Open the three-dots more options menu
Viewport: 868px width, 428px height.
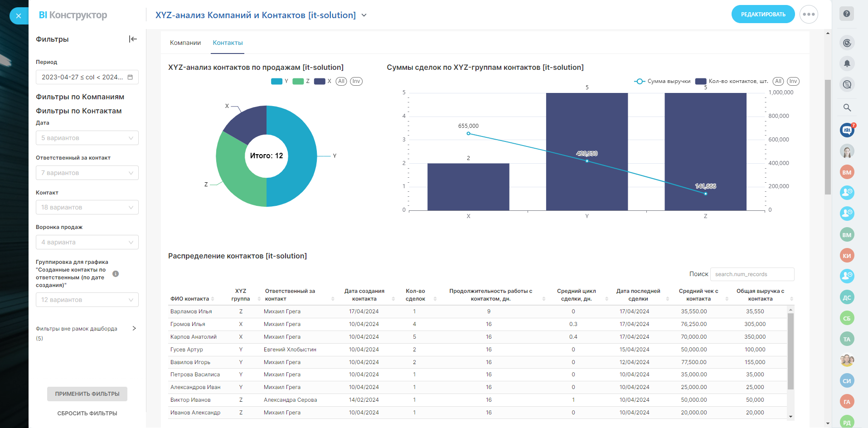809,15
